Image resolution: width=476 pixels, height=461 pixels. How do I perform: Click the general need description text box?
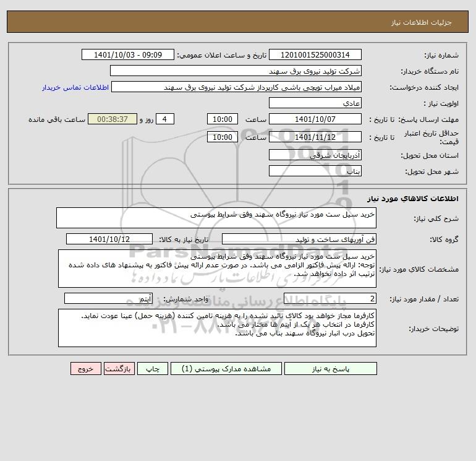coord(216,218)
